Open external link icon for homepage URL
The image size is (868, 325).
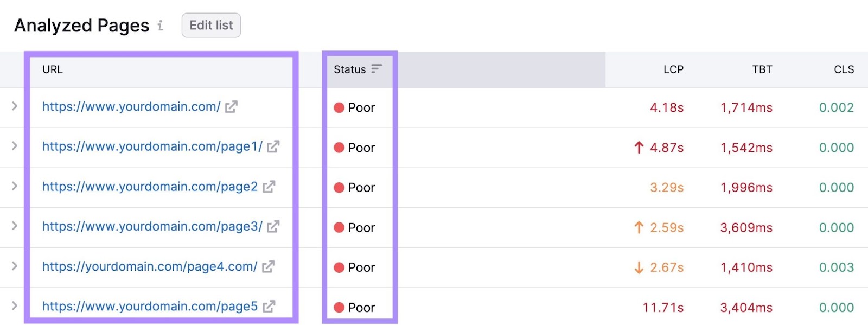[231, 107]
